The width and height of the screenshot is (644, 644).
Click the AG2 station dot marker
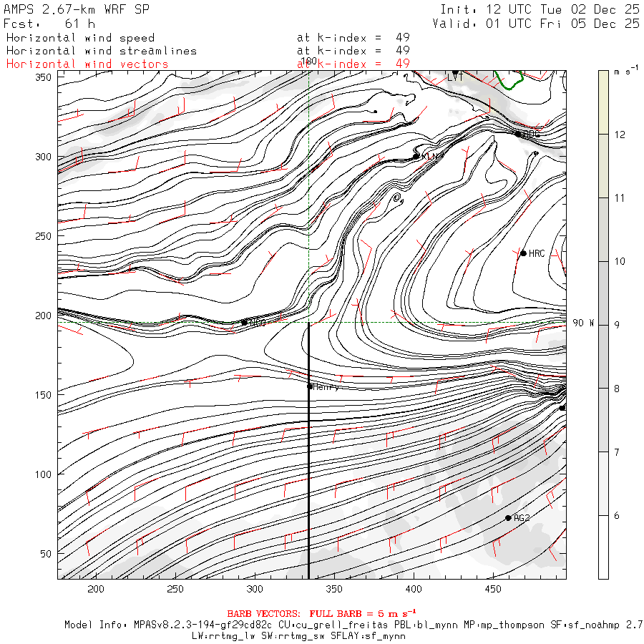(508, 518)
